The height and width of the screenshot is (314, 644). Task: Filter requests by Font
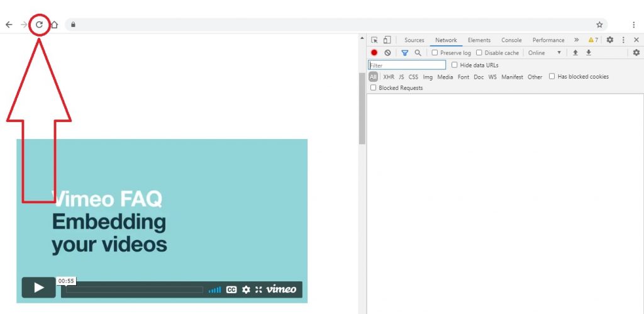coord(464,77)
